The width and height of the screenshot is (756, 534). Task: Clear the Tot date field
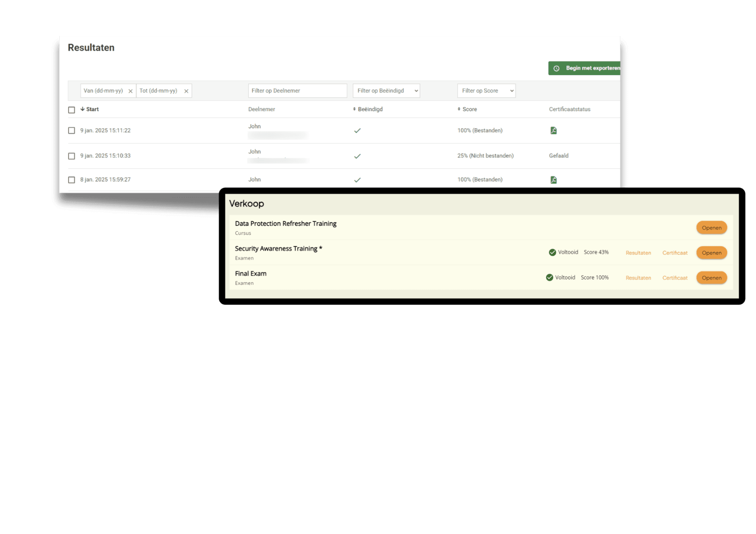(186, 91)
